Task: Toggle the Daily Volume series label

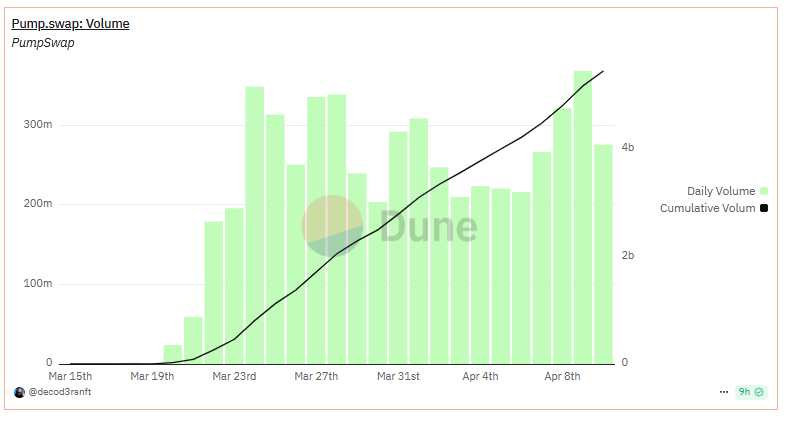Action: click(720, 191)
